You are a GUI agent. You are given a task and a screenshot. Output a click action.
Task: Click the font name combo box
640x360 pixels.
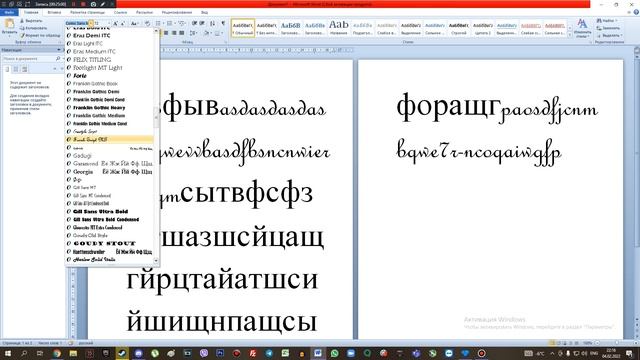click(77, 23)
